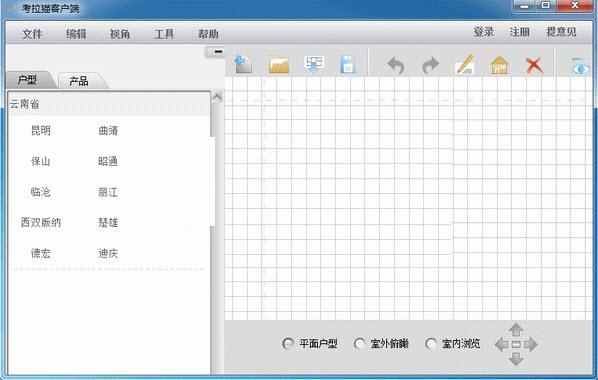Open the 编辑 menu
This screenshot has height=380, width=598.
[x=76, y=34]
